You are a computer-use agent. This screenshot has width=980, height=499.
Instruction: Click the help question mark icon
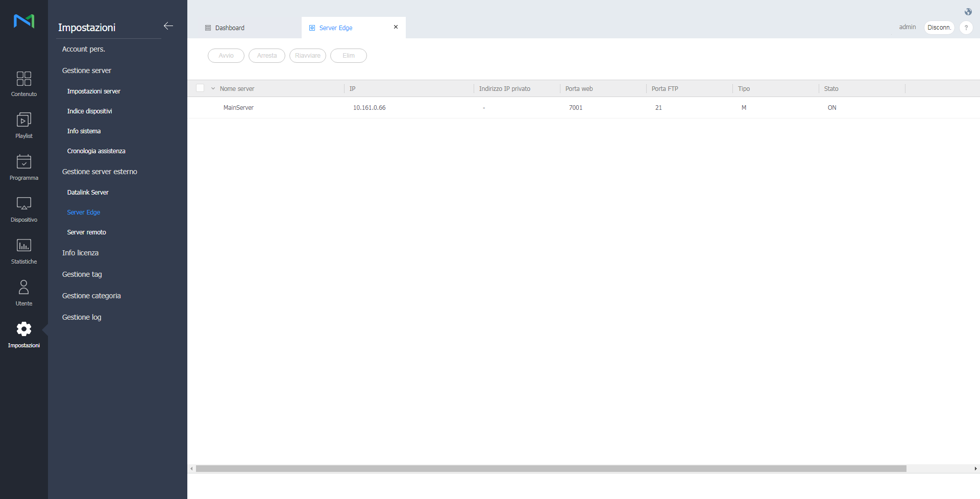click(966, 28)
